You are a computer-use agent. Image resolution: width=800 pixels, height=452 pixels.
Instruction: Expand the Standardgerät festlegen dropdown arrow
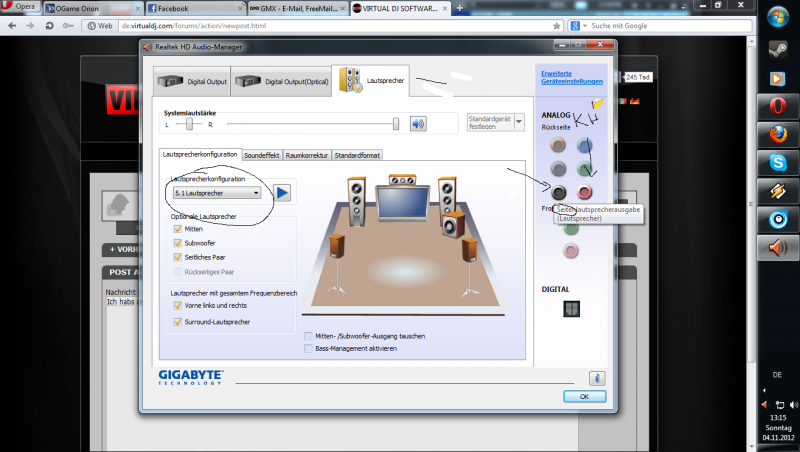[519, 122]
